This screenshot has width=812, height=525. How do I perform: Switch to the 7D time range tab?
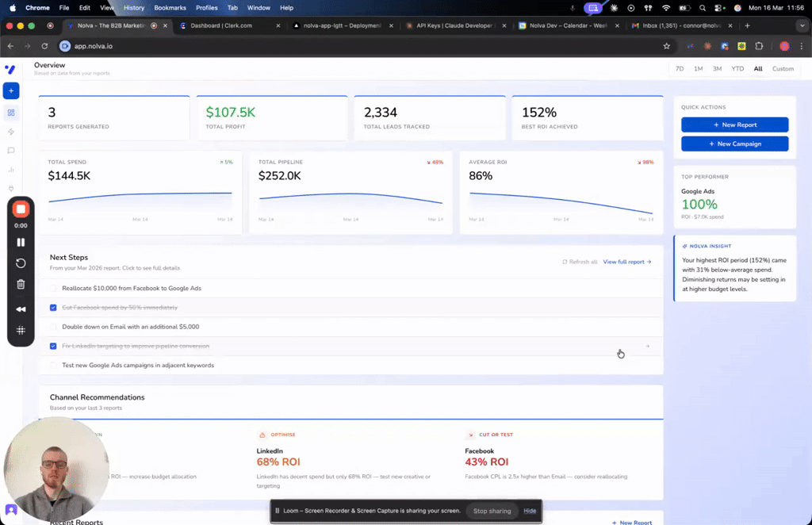click(x=679, y=69)
